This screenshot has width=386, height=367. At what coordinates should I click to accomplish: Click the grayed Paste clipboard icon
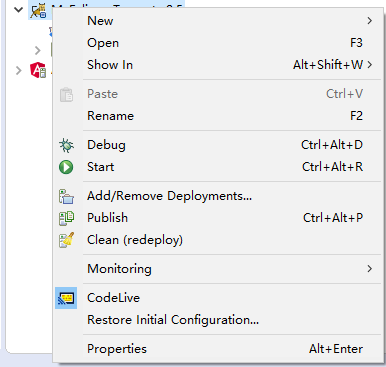tap(66, 94)
